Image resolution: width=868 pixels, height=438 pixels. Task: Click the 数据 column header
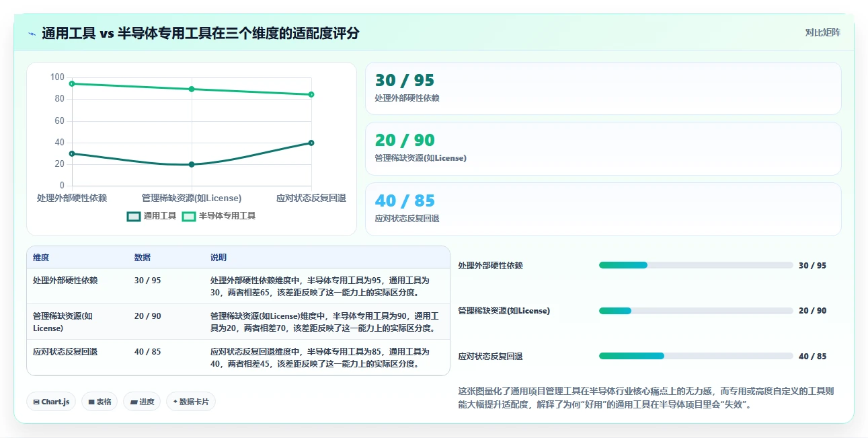tap(143, 258)
